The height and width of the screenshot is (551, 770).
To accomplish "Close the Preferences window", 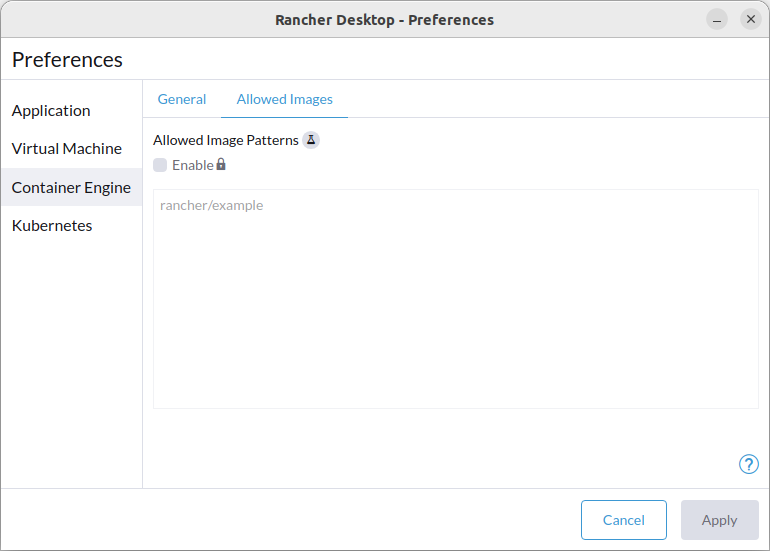I will click(x=750, y=20).
